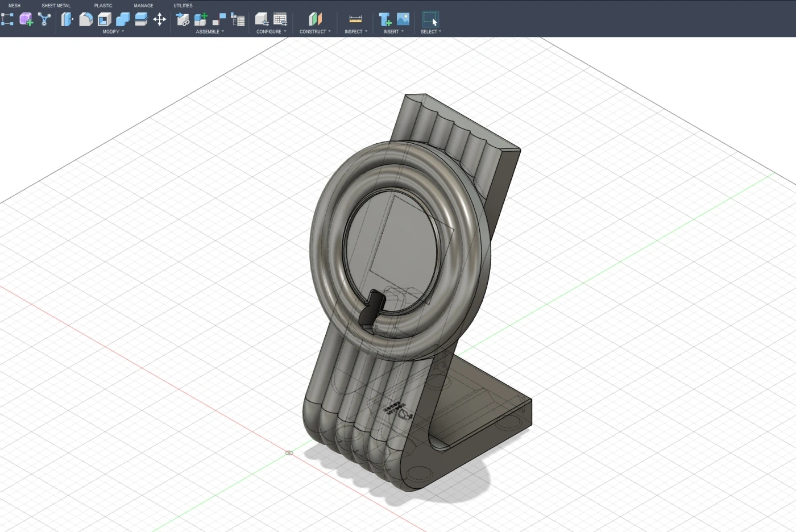Click the Configure Model icon
The height and width of the screenshot is (532, 796).
tap(262, 19)
